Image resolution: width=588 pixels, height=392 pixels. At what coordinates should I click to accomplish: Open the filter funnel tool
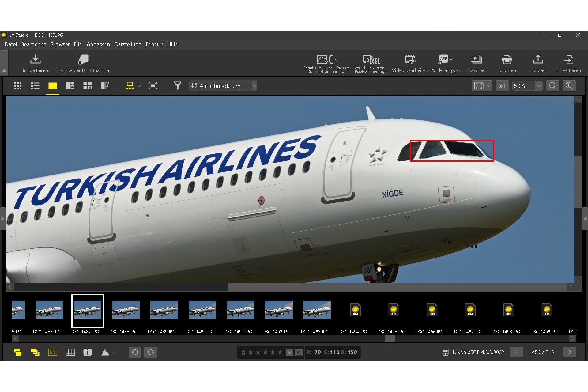tap(177, 86)
